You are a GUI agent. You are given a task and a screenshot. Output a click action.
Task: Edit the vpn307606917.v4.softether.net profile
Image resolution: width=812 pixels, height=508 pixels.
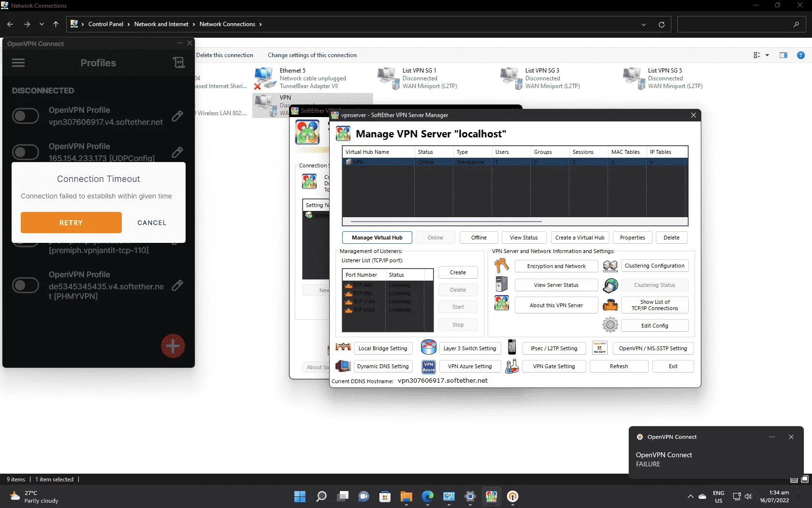(177, 116)
